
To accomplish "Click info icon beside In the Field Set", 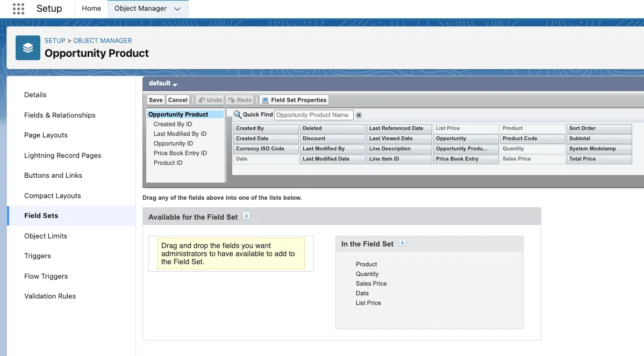I will 402,243.
